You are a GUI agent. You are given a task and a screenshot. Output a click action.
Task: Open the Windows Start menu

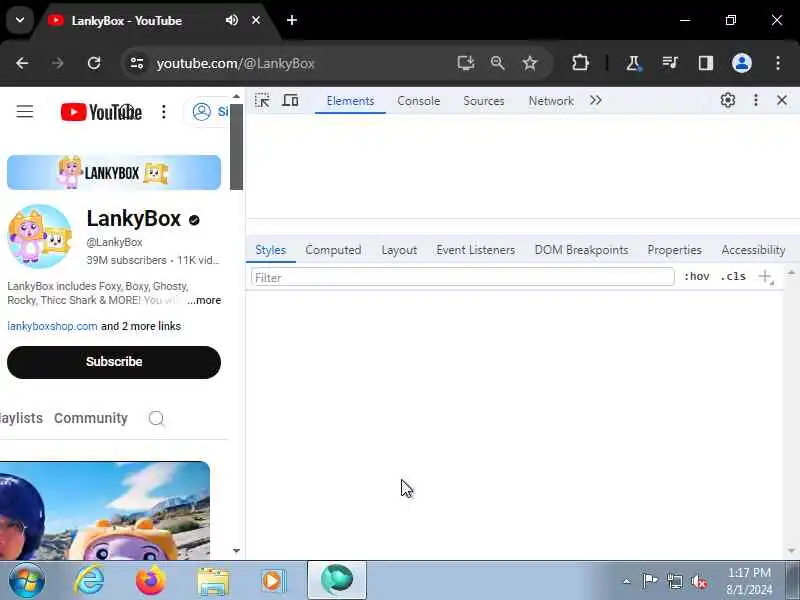tap(27, 580)
